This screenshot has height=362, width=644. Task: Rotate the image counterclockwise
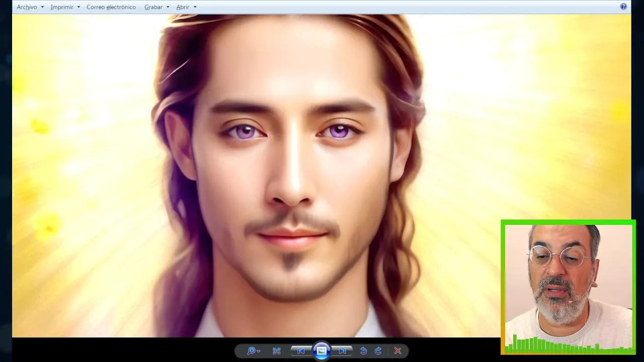pos(364,351)
